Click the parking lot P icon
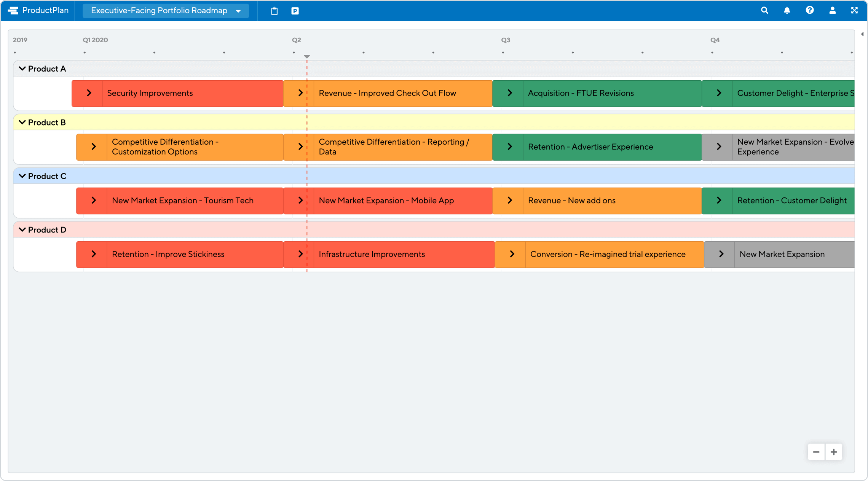 295,11
